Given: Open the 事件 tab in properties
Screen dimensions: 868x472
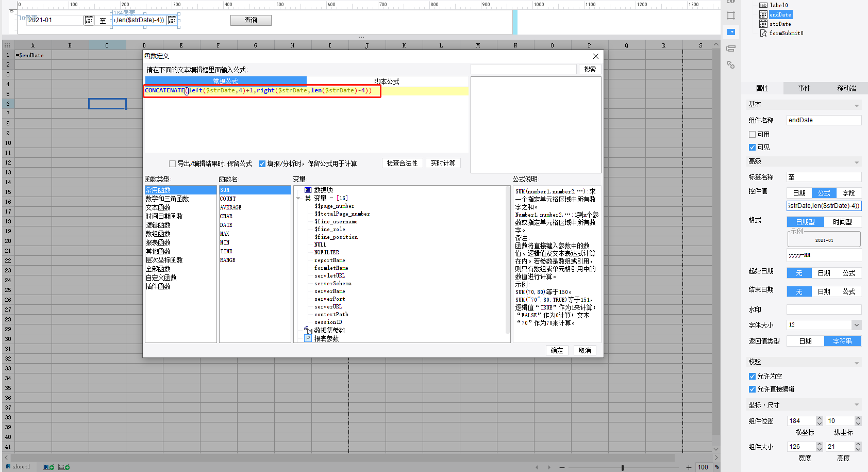Looking at the screenshot, I should click(804, 88).
